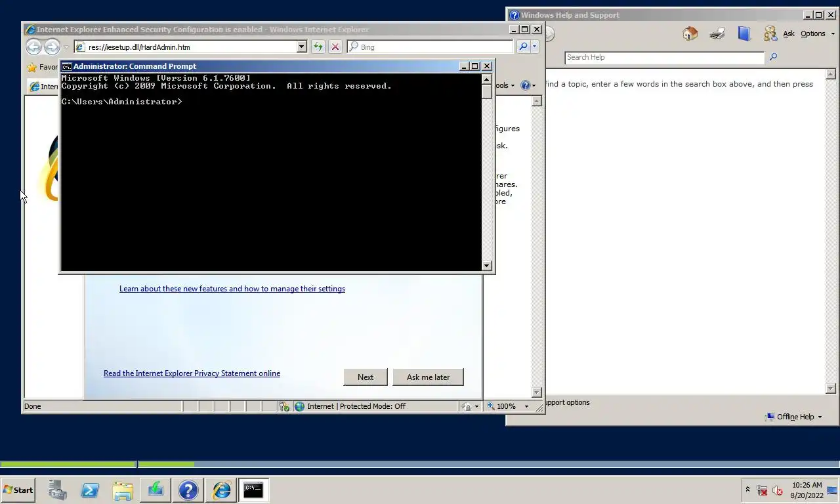Click Command Prompt scrollbar up arrow
Screen dimensions: 840x504
[486, 79]
